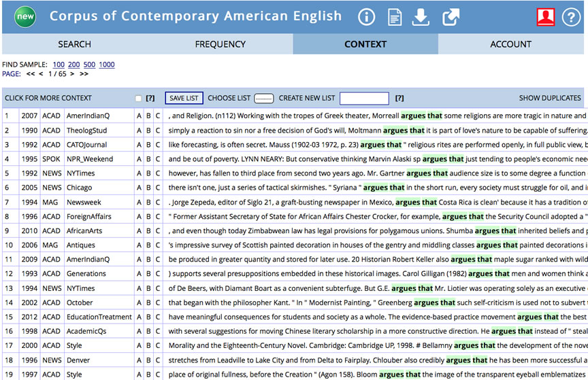Click SHOW DUPLICATES
This screenshot has width=588, height=380.
[550, 98]
